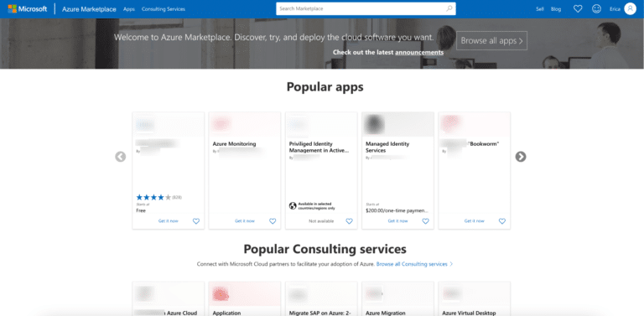Image resolution: width=644 pixels, height=316 pixels.
Task: Click Azure Monitoring app logo thumbnail
Action: click(x=221, y=124)
